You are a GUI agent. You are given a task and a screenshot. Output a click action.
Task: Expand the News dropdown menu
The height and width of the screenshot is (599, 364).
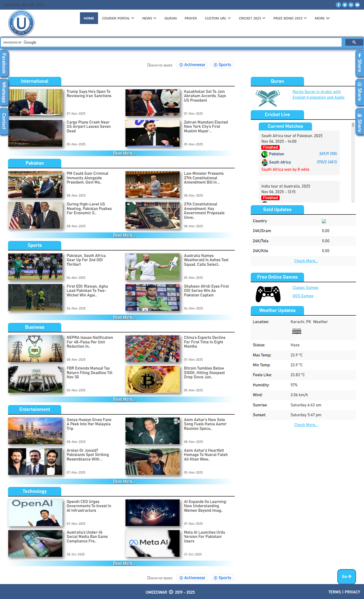click(149, 18)
